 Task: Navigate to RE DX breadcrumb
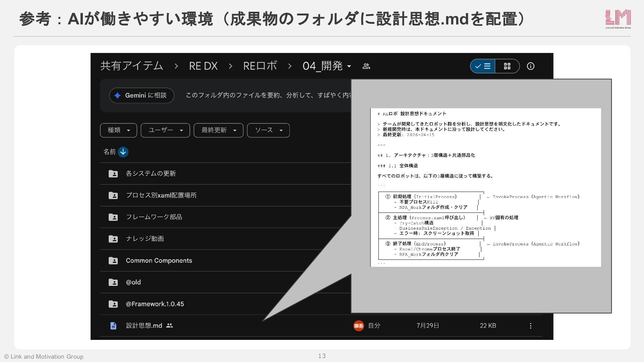coord(203,66)
